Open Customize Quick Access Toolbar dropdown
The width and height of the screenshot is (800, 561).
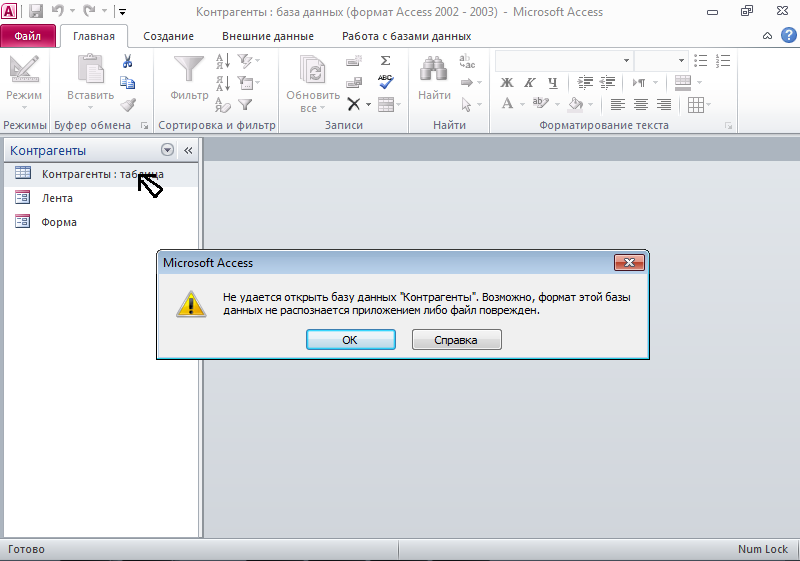pyautogui.click(x=122, y=11)
